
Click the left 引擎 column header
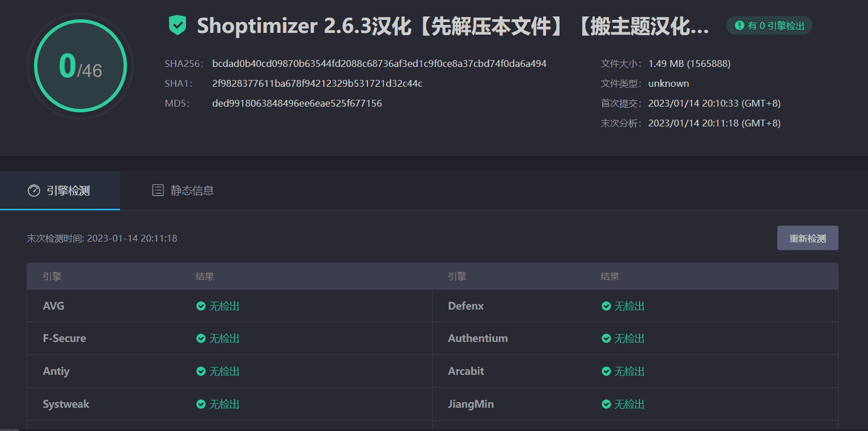(52, 277)
